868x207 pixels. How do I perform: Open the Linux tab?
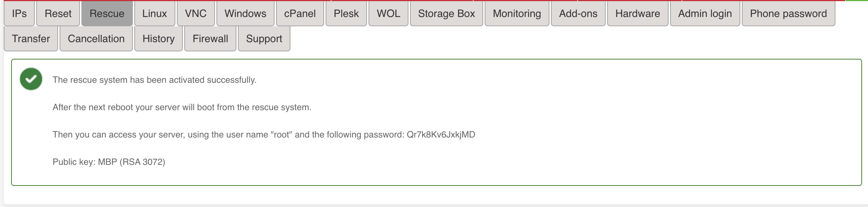point(155,14)
